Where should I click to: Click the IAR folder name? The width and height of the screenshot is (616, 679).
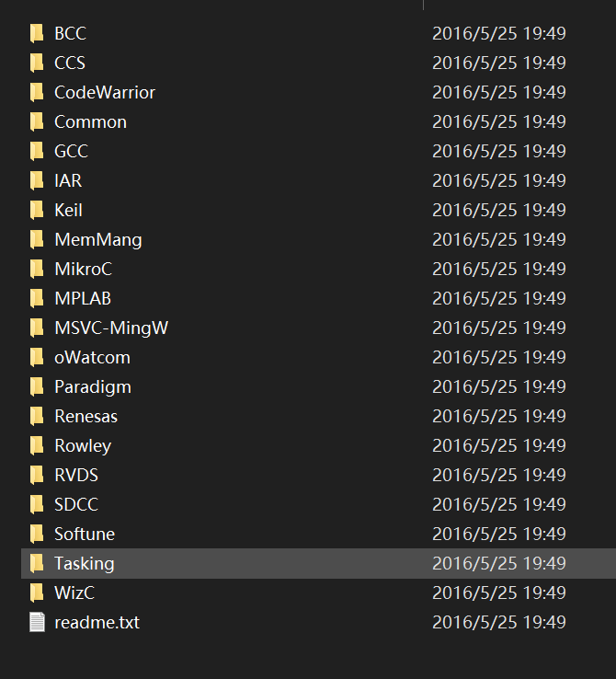[x=68, y=181]
